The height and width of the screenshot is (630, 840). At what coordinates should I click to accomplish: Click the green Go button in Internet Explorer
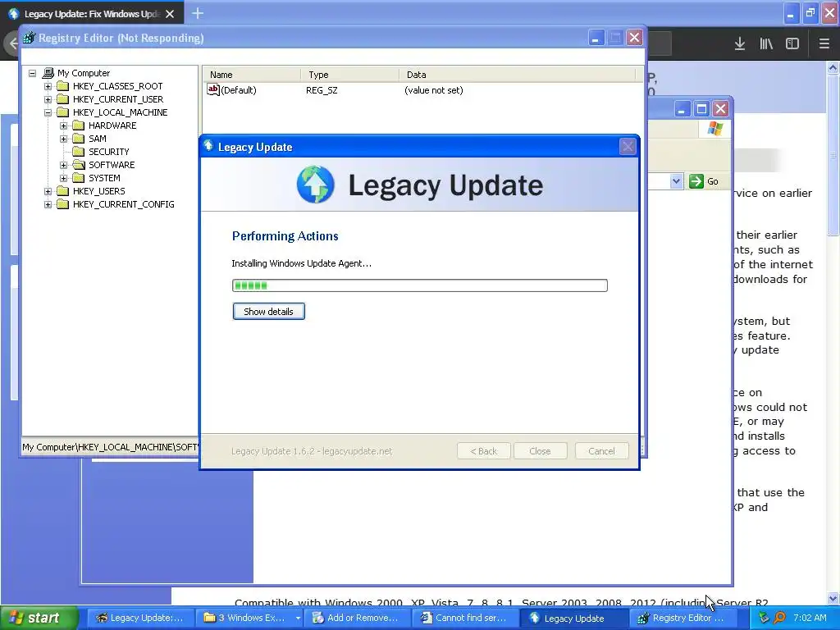(704, 181)
